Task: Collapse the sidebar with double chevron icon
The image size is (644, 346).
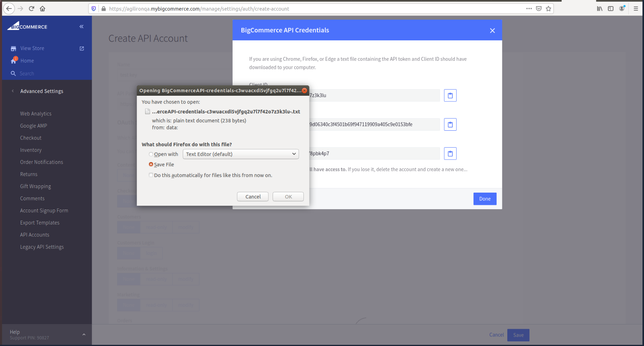Action: tap(81, 27)
